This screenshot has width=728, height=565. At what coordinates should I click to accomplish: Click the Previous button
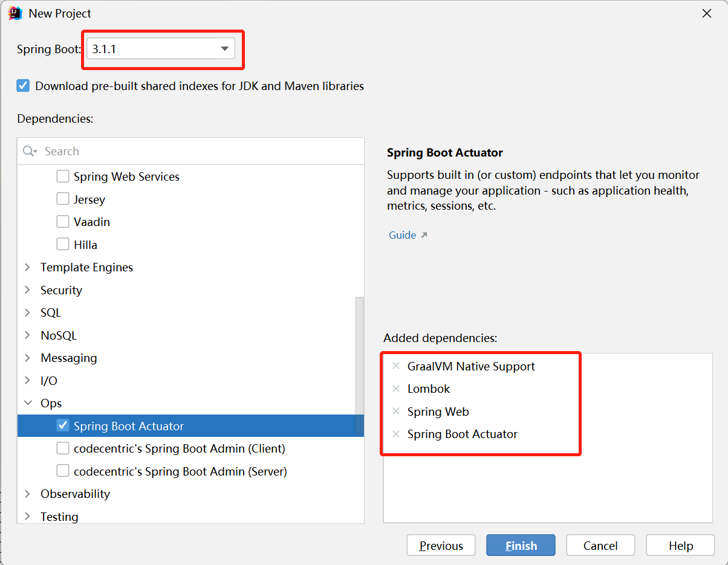click(x=441, y=546)
